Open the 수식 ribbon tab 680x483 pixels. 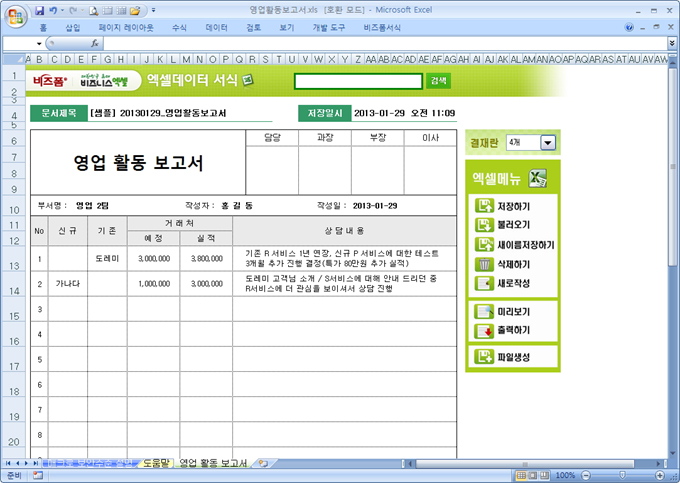(179, 28)
